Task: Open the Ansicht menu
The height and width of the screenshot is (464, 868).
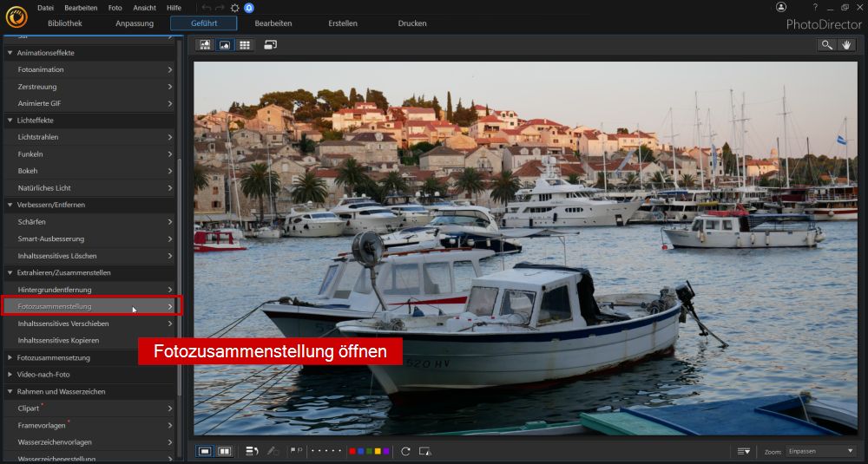Action: point(144,7)
